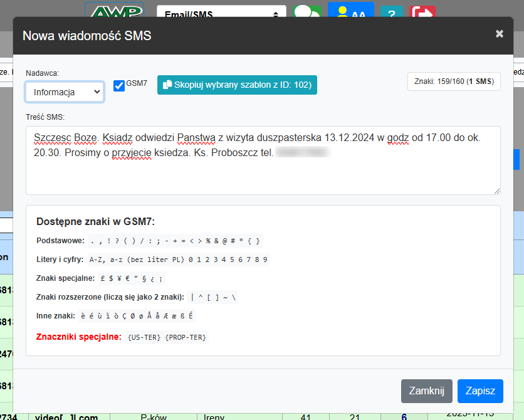
Task: Click copy icon in template button
Action: [167, 85]
